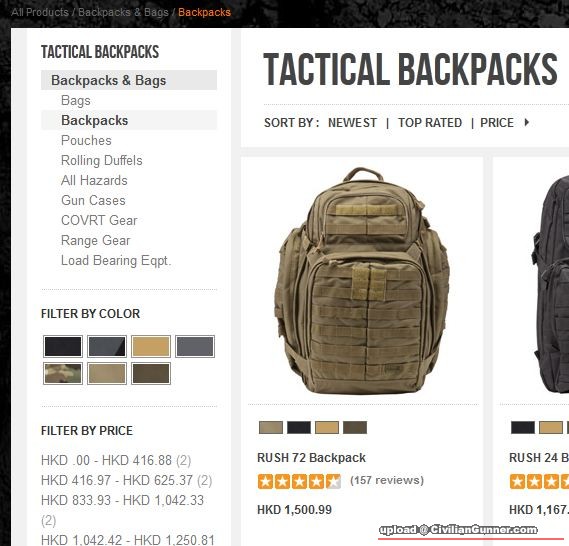The width and height of the screenshot is (569, 546).
Task: Filter price HKD 416.97 - HKD 625.37
Action: (127, 480)
